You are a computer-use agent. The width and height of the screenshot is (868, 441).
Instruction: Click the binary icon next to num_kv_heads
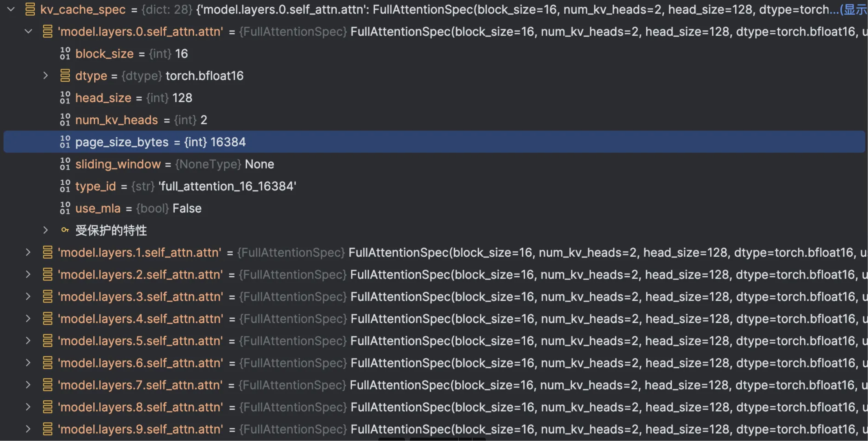point(65,120)
